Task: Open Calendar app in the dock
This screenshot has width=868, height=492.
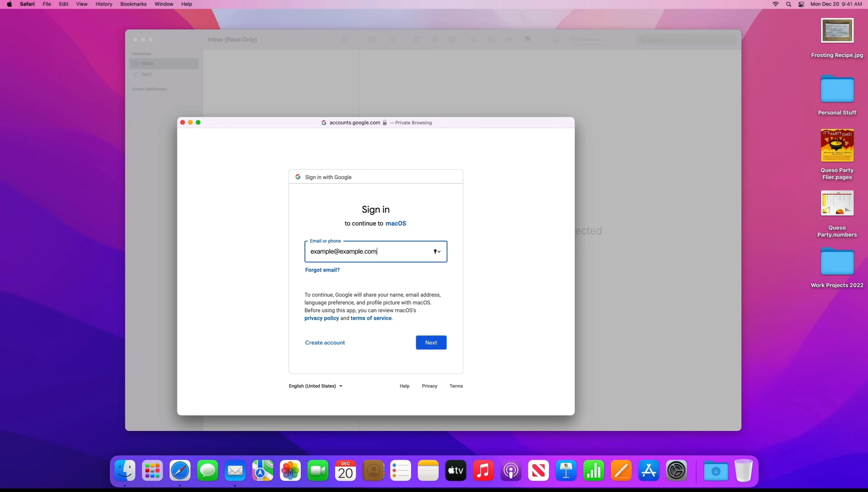Action: (x=346, y=471)
